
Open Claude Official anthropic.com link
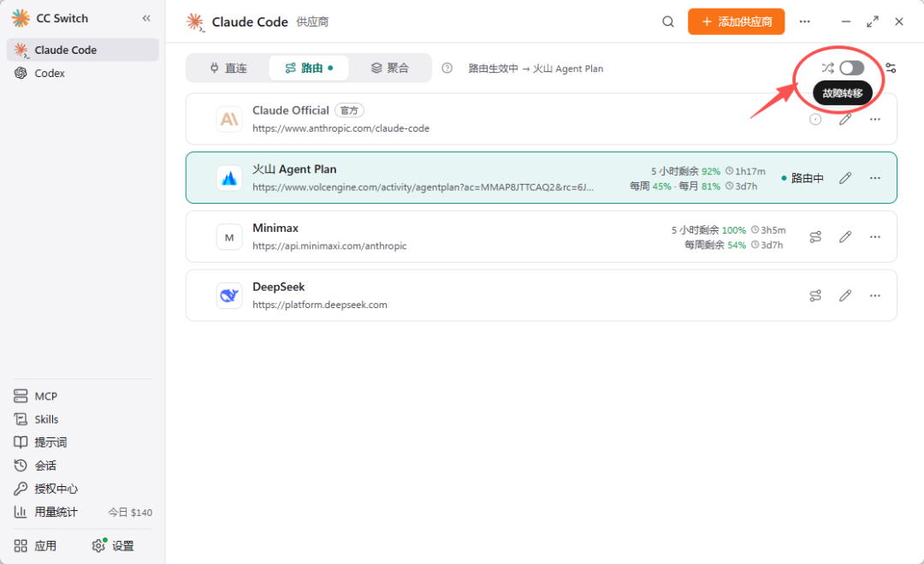tap(341, 128)
